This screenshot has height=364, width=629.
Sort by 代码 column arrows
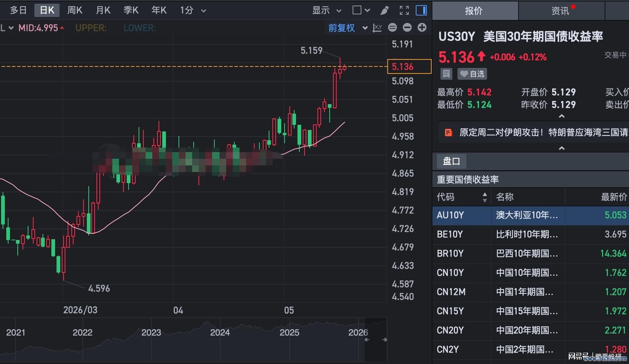pos(484,197)
